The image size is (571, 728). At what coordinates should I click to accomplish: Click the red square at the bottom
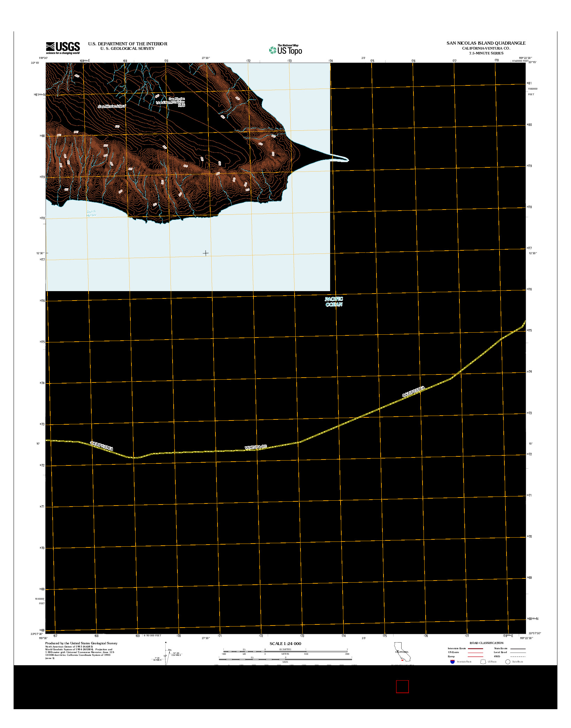pos(402,687)
